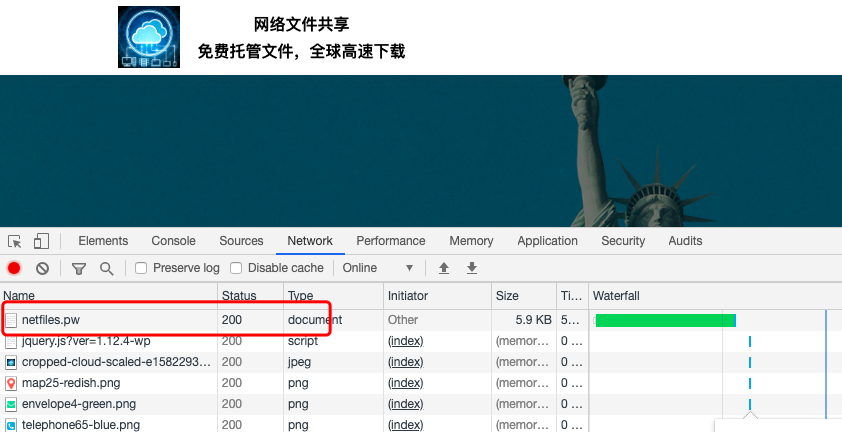Click the cloud logo image at top
The image size is (842, 432).
(x=149, y=37)
